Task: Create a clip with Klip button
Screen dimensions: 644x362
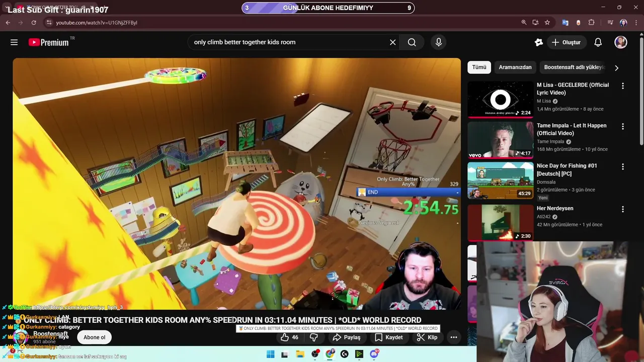Action: [x=427, y=337]
